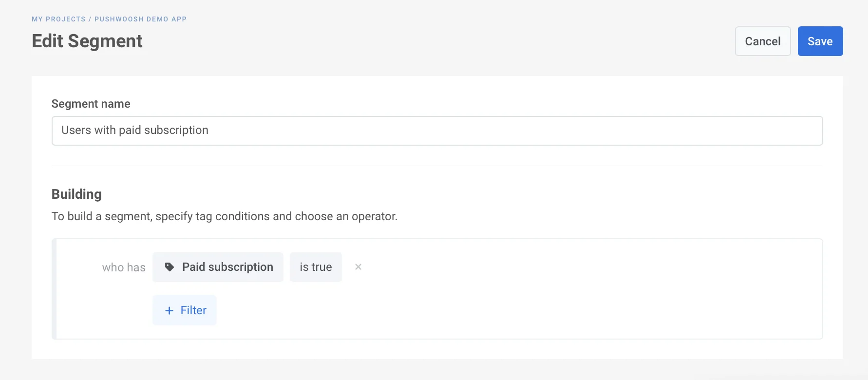Click the Building section heading
The image size is (868, 380).
[76, 194]
